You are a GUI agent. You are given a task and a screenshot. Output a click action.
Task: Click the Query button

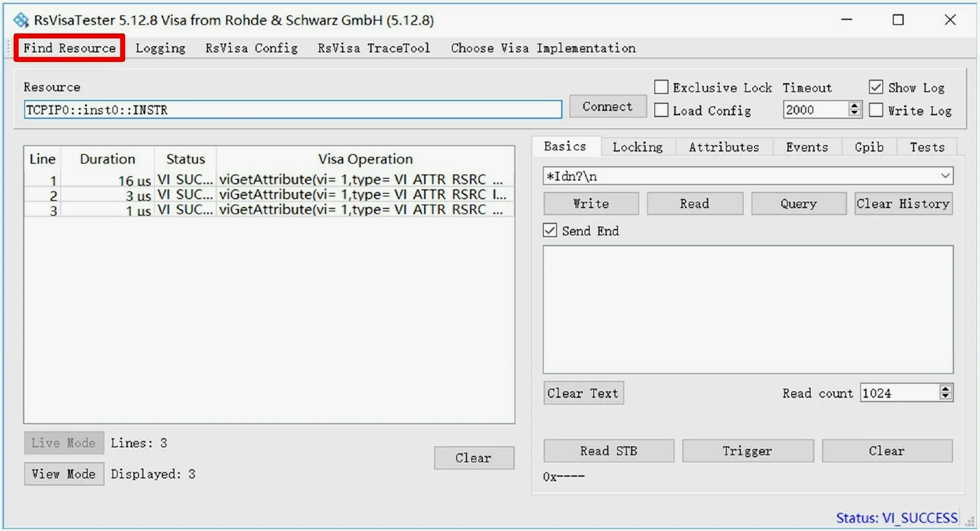click(x=798, y=204)
